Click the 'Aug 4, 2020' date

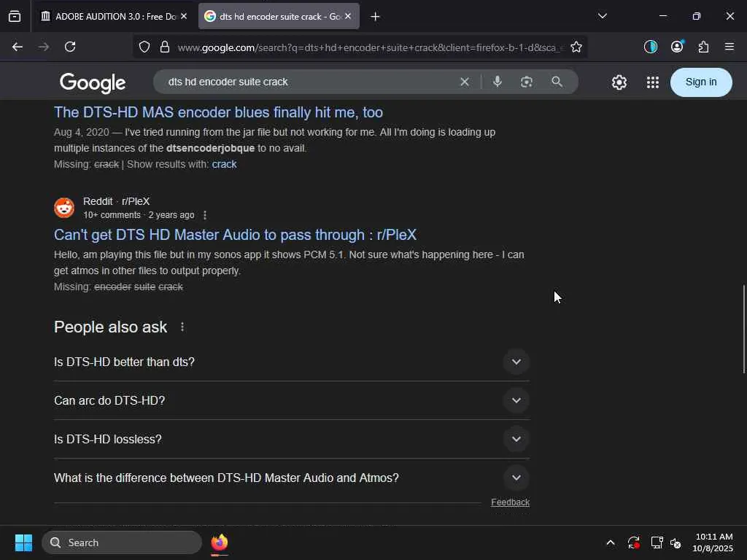(x=82, y=133)
